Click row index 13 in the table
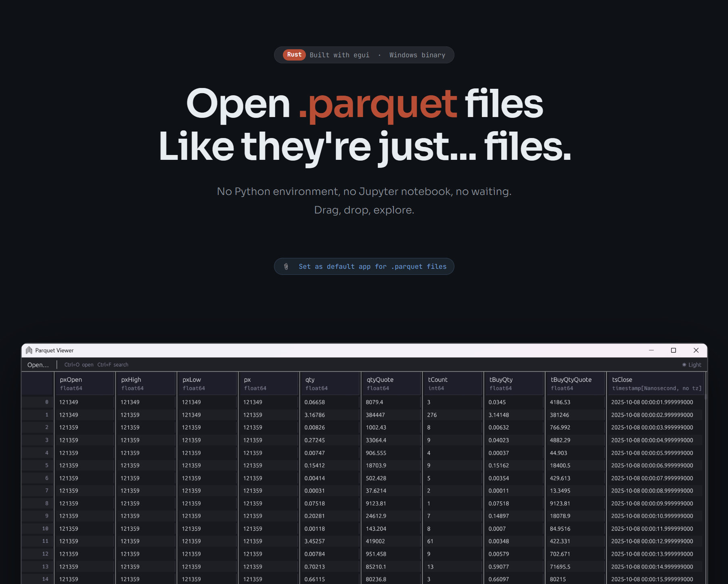This screenshot has height=584, width=728. (x=45, y=567)
